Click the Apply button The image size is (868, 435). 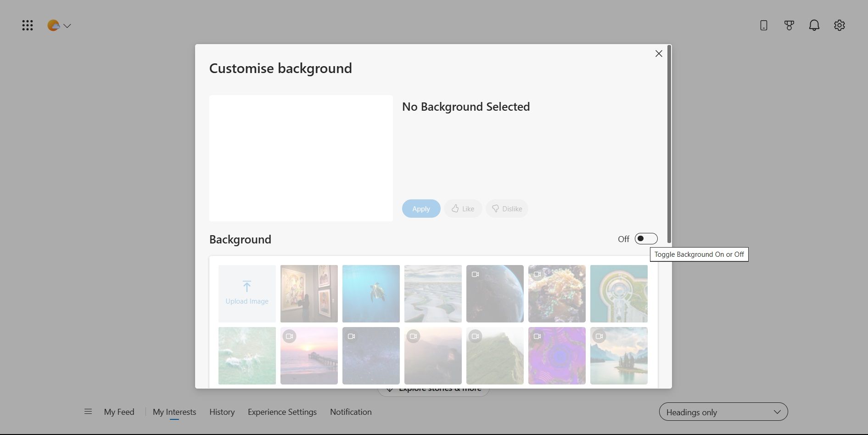click(421, 209)
